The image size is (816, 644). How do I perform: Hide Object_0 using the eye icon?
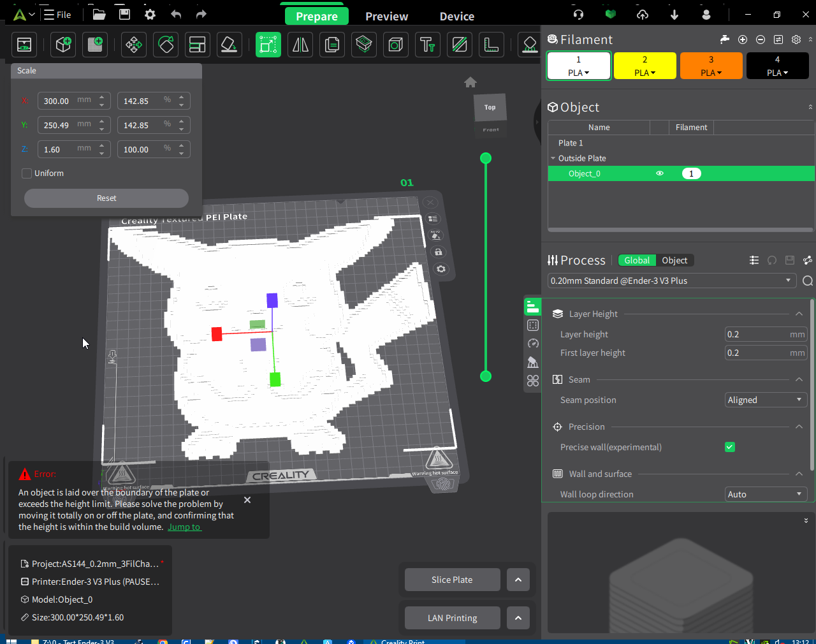[x=660, y=173]
